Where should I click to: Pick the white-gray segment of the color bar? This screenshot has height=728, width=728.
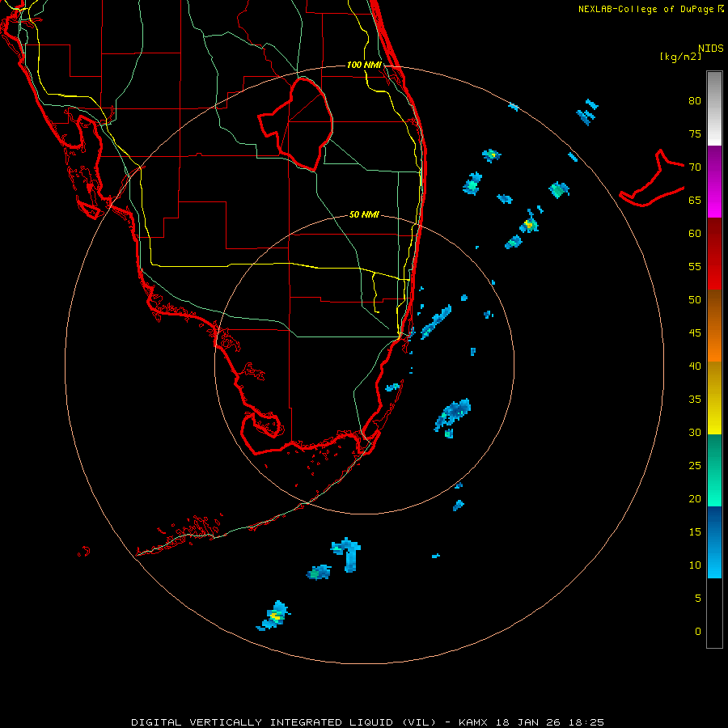pos(714,108)
